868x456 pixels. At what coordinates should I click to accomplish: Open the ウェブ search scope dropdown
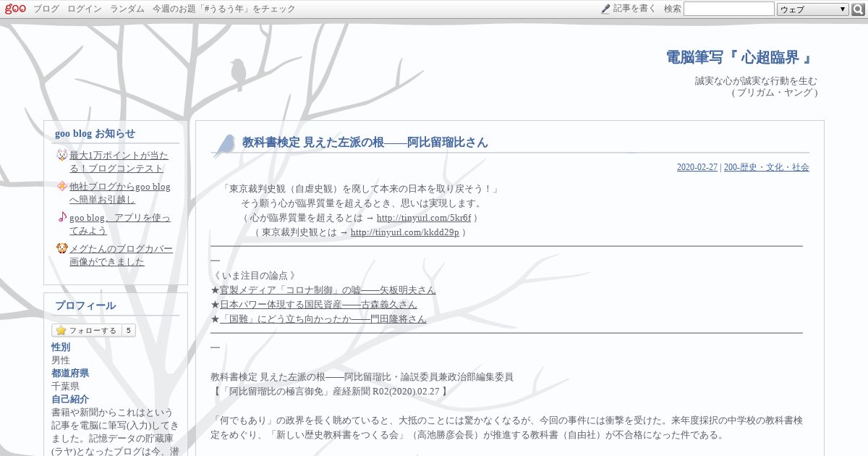pos(813,9)
